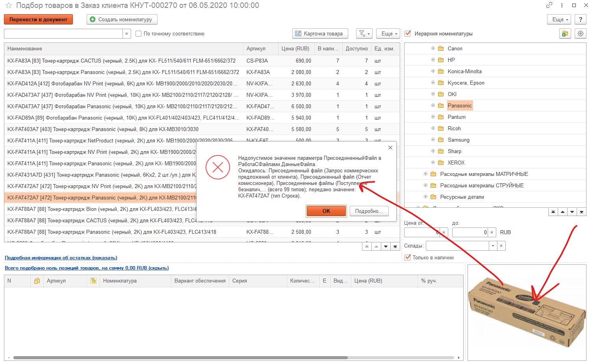
Task: Select the Panasonic folder in tree
Action: (x=460, y=105)
